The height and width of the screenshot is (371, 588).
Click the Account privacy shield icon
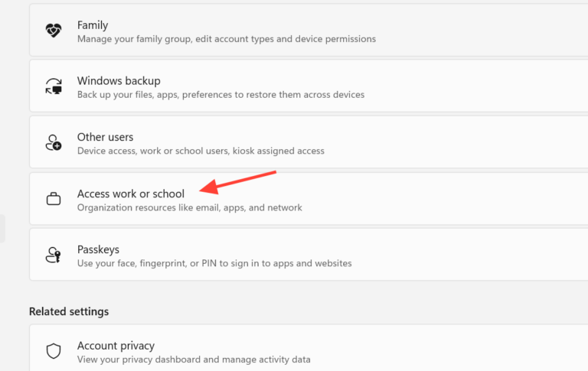click(54, 351)
